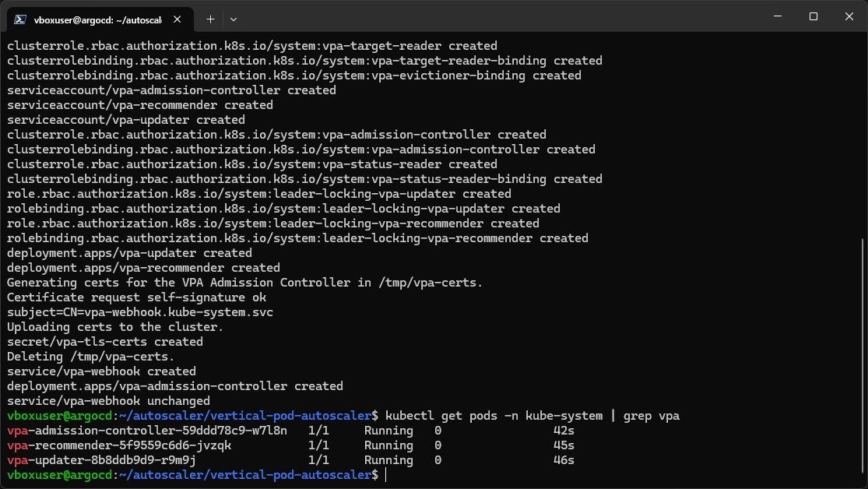Click the 45s age value
Screen dimensions: 868x489
pyautogui.click(x=564, y=445)
